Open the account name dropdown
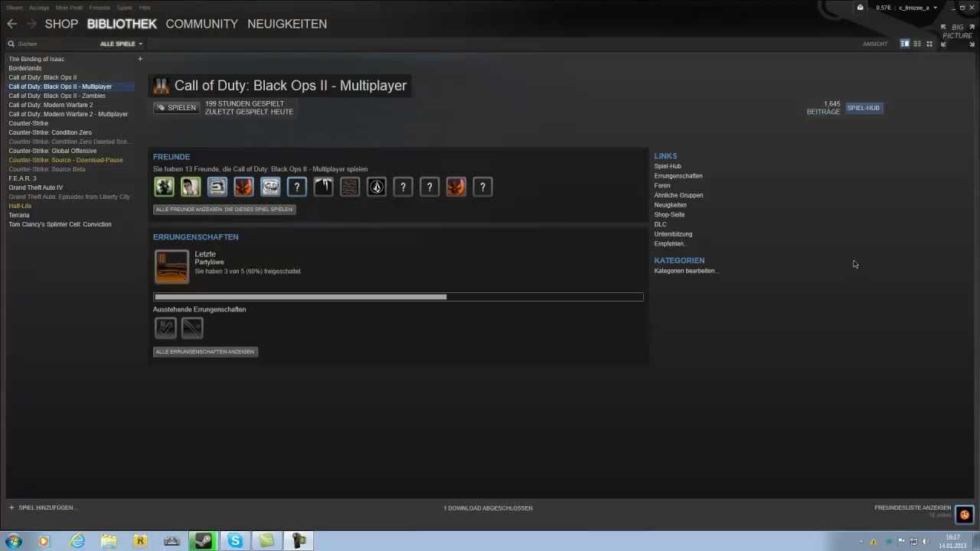Screen dimensions: 980x551 [917, 8]
